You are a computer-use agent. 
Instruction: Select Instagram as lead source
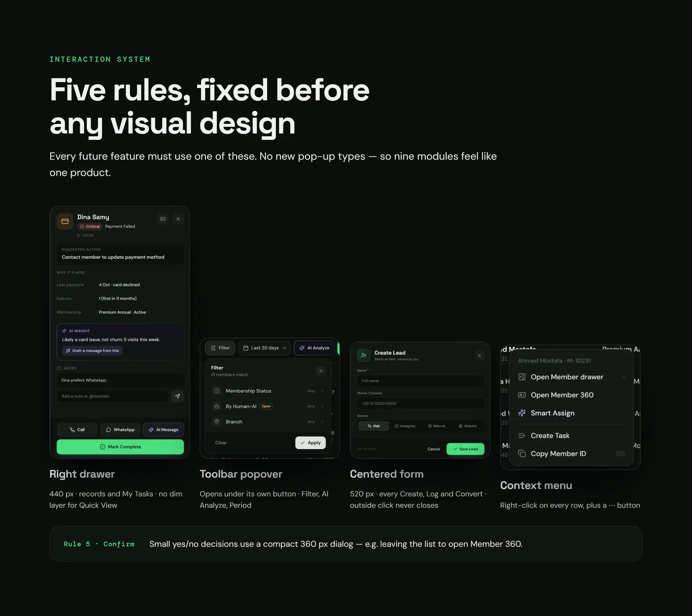point(405,426)
